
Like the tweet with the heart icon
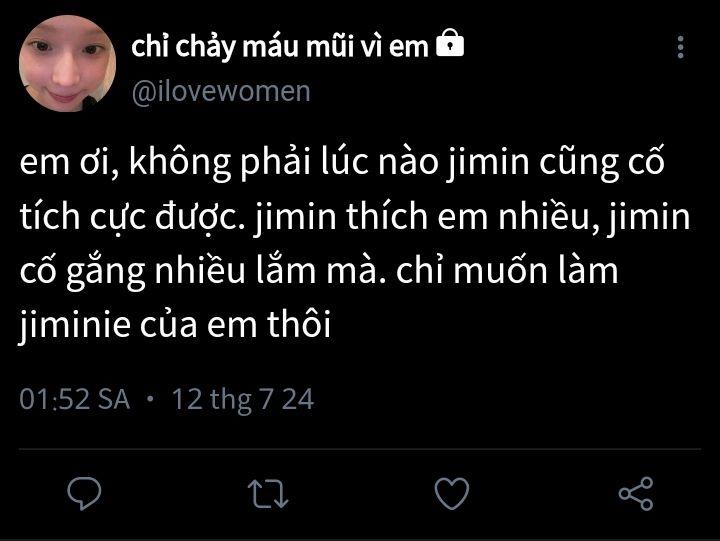tap(453, 493)
